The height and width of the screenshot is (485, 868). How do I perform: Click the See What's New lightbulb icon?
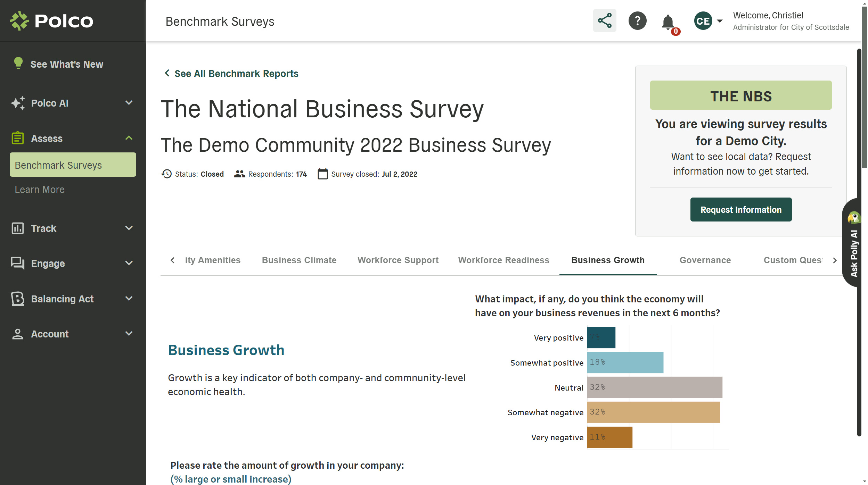pos(18,64)
